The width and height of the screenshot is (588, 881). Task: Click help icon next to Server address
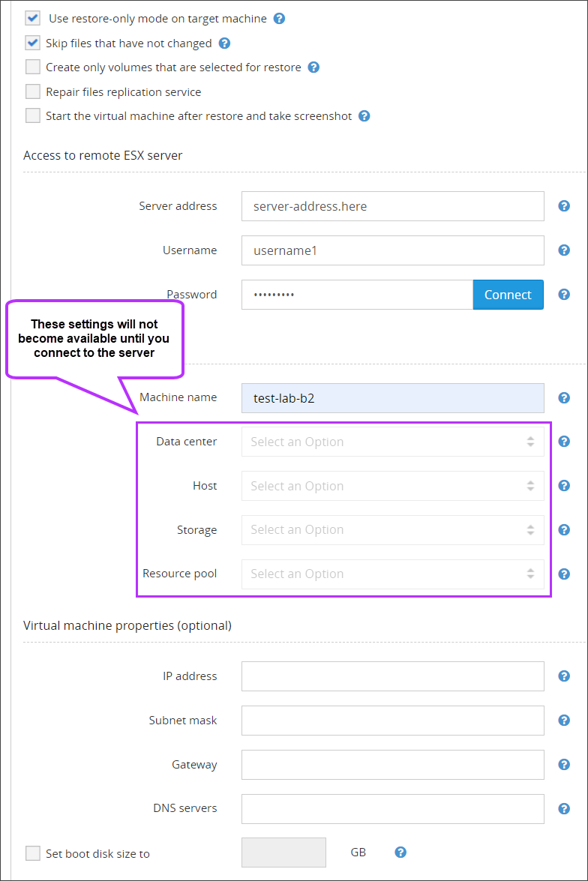(564, 206)
